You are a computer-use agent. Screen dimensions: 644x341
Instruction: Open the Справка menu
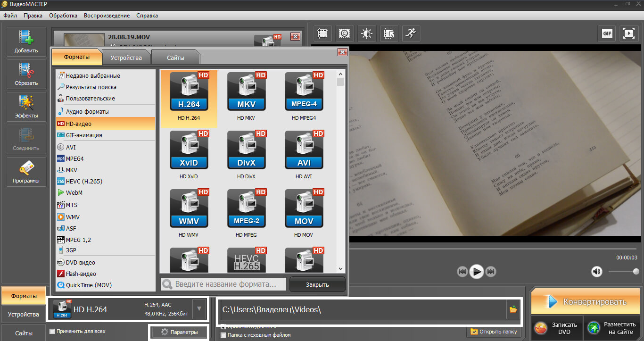[x=147, y=16]
